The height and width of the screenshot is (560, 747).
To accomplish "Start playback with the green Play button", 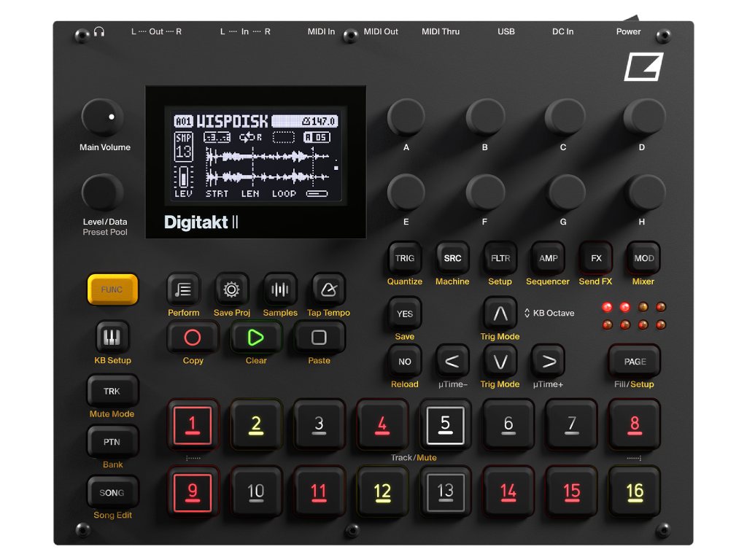I will [x=256, y=338].
